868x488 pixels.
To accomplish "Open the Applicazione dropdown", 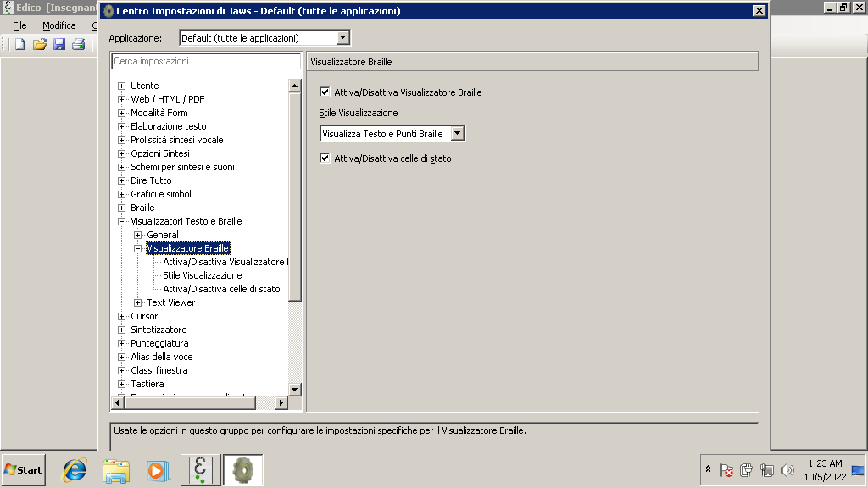I will click(343, 37).
